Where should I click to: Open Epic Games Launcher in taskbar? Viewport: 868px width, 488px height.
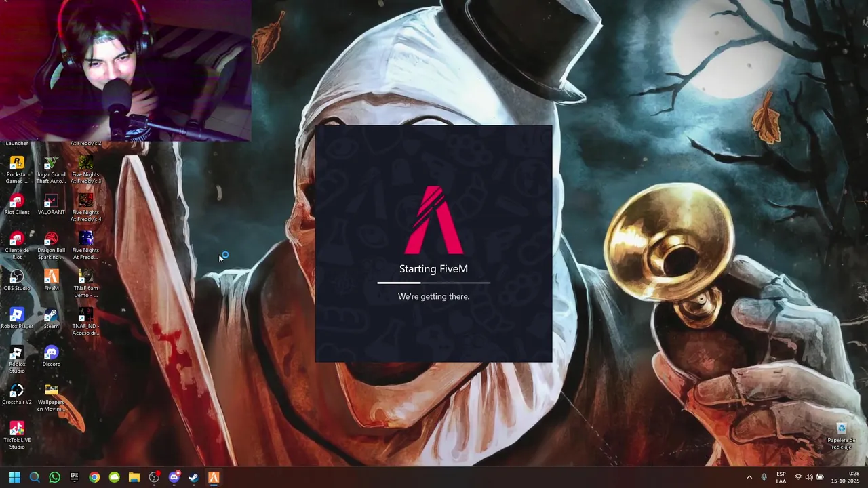75,477
